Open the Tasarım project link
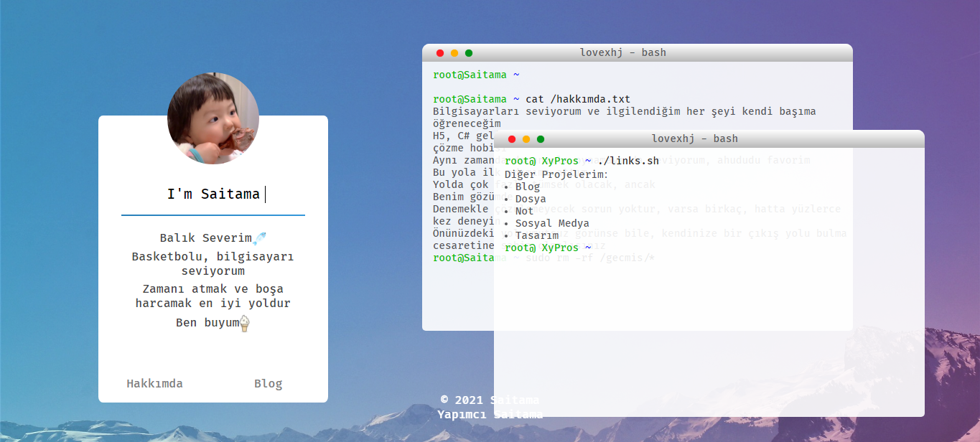This screenshot has height=442, width=980. [537, 235]
